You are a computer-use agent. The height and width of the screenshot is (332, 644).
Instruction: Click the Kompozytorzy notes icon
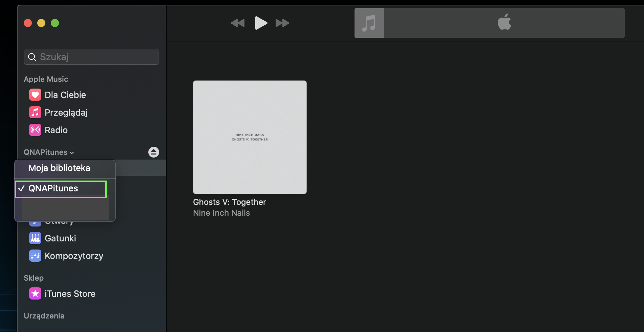(x=35, y=256)
